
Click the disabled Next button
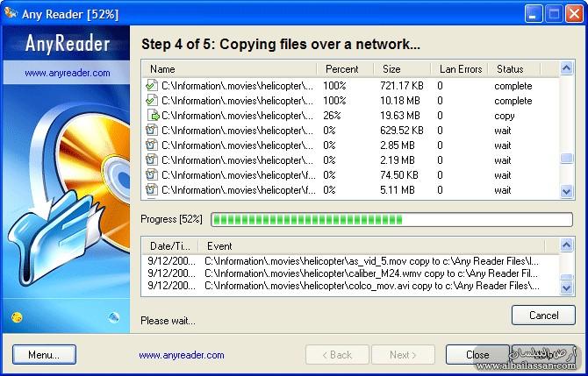(403, 355)
